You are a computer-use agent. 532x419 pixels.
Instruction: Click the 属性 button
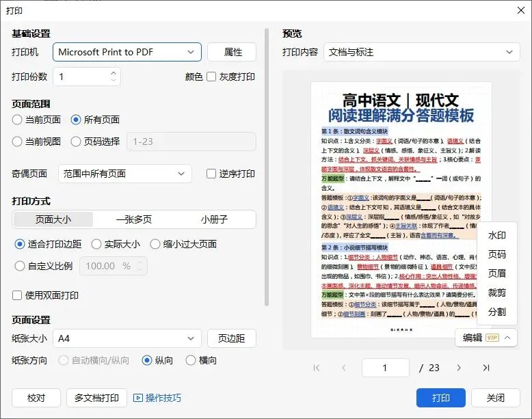[x=232, y=52]
